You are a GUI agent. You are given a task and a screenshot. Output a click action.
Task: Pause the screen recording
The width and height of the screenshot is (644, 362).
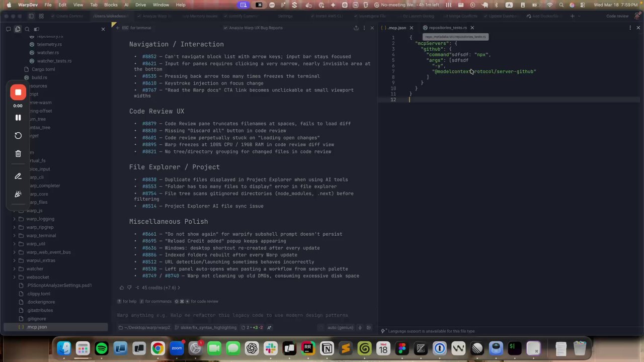point(18,118)
